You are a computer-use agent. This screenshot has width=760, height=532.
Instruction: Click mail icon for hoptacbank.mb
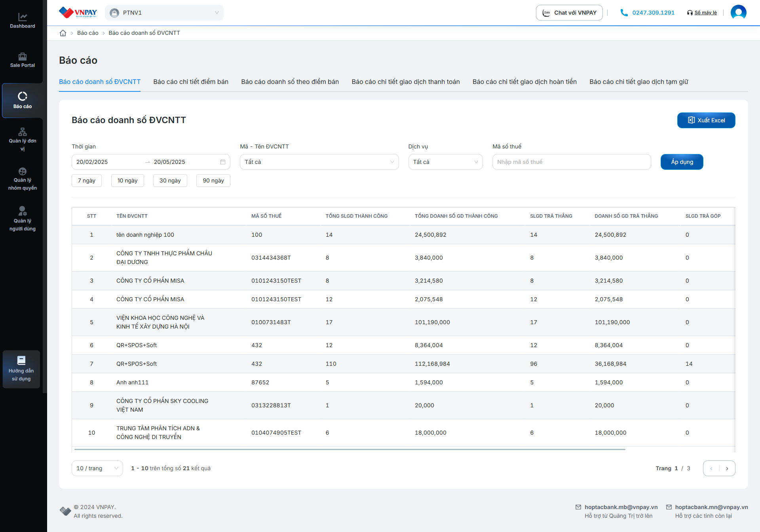click(578, 507)
